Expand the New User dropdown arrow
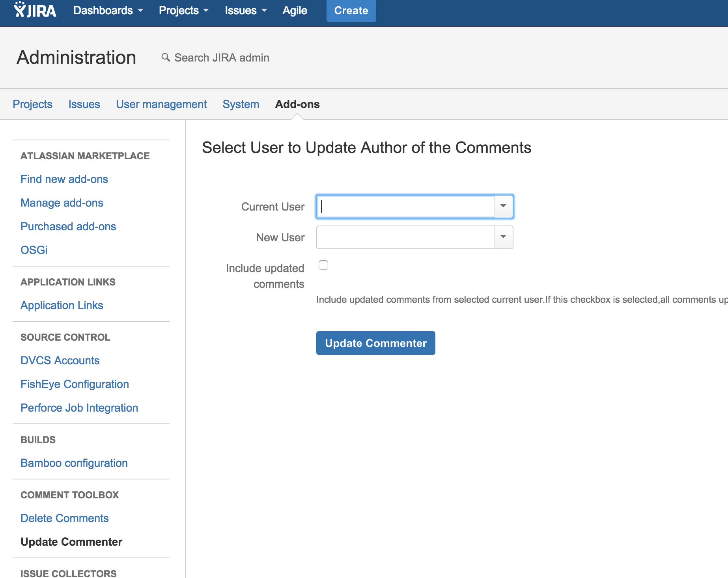This screenshot has width=728, height=578. [x=504, y=237]
